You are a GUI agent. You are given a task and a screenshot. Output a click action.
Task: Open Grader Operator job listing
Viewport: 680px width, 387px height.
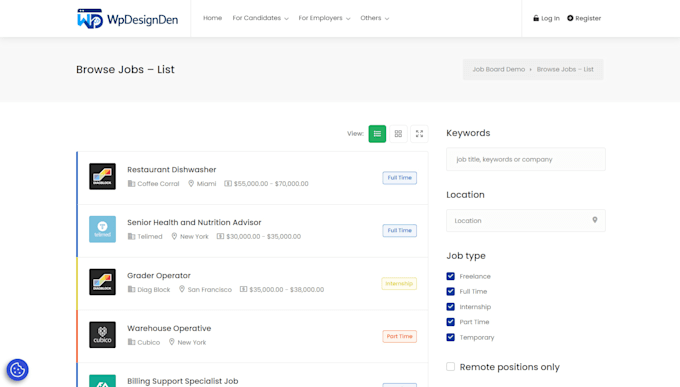[159, 275]
